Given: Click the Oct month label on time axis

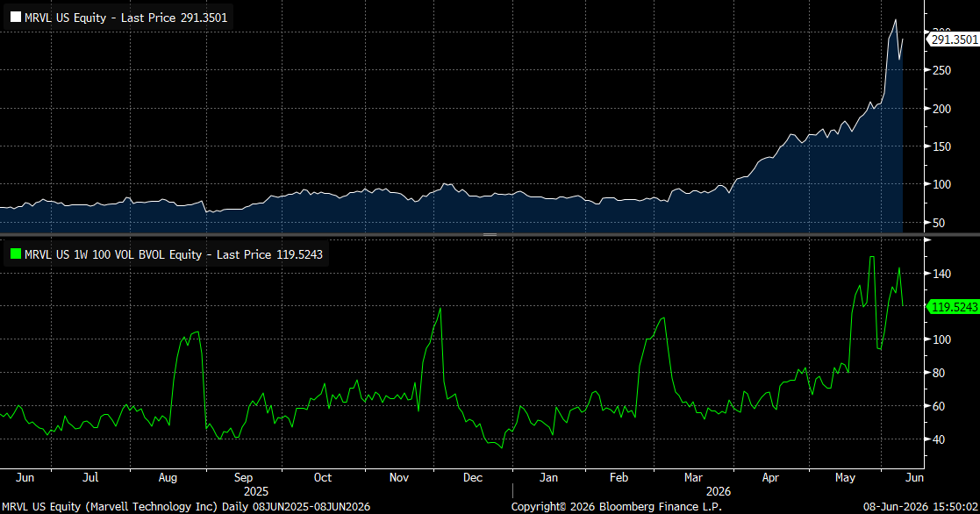Looking at the screenshot, I should 323,477.
